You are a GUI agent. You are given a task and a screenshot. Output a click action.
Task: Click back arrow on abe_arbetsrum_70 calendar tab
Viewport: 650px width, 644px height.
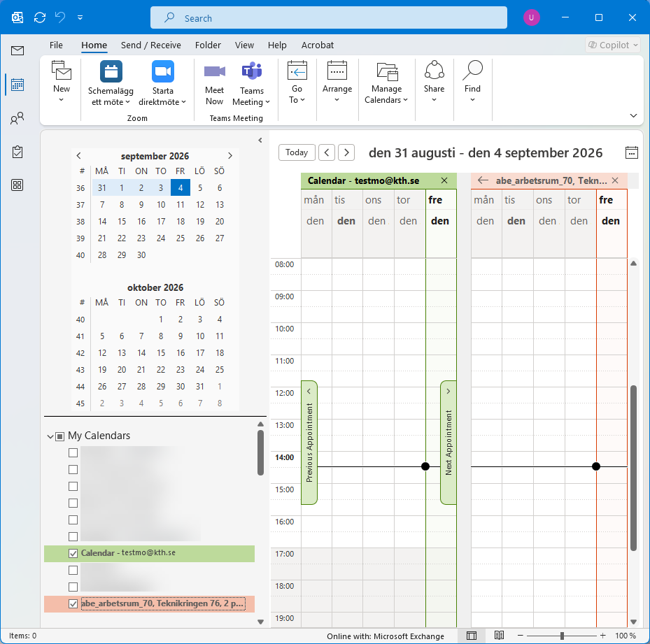point(483,180)
